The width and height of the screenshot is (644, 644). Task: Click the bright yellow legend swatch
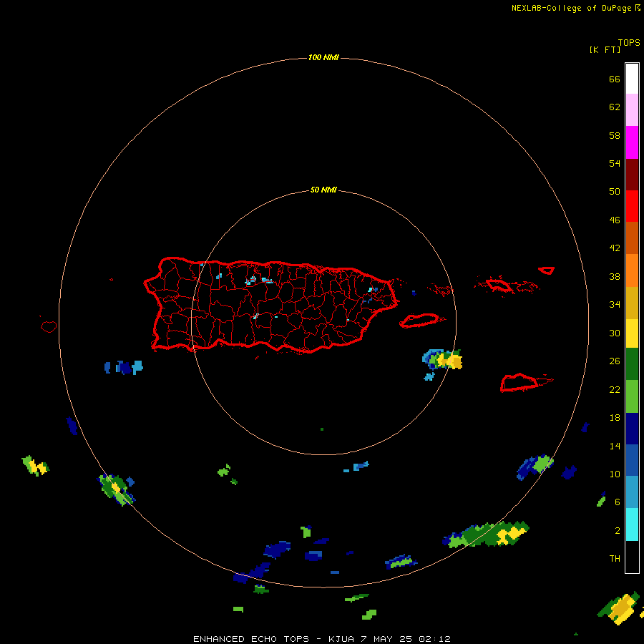[x=632, y=333]
